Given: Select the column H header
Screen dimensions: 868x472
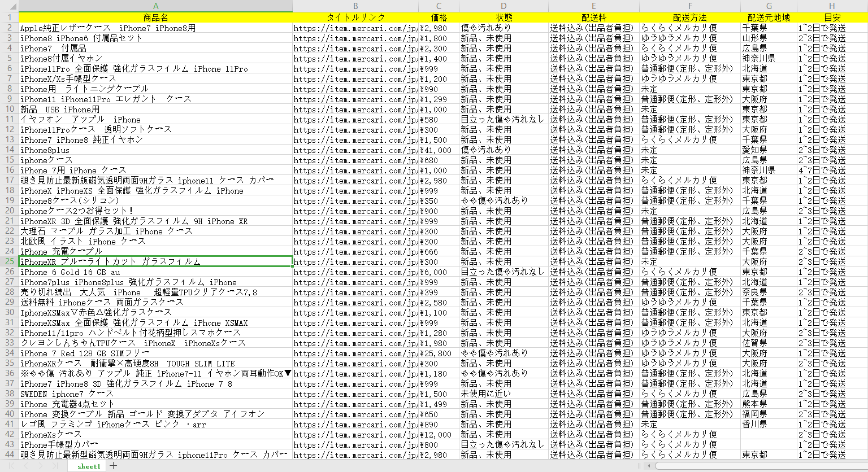Looking at the screenshot, I should pyautogui.click(x=832, y=6).
